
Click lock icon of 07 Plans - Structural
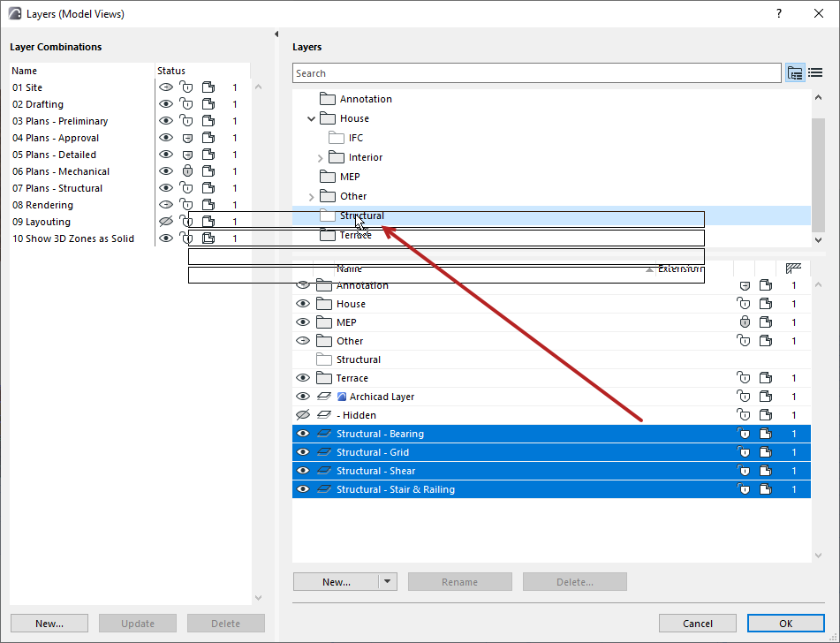pos(186,188)
